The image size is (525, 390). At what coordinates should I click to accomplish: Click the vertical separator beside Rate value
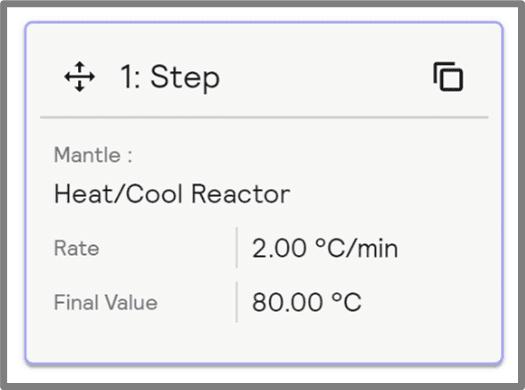[237, 248]
